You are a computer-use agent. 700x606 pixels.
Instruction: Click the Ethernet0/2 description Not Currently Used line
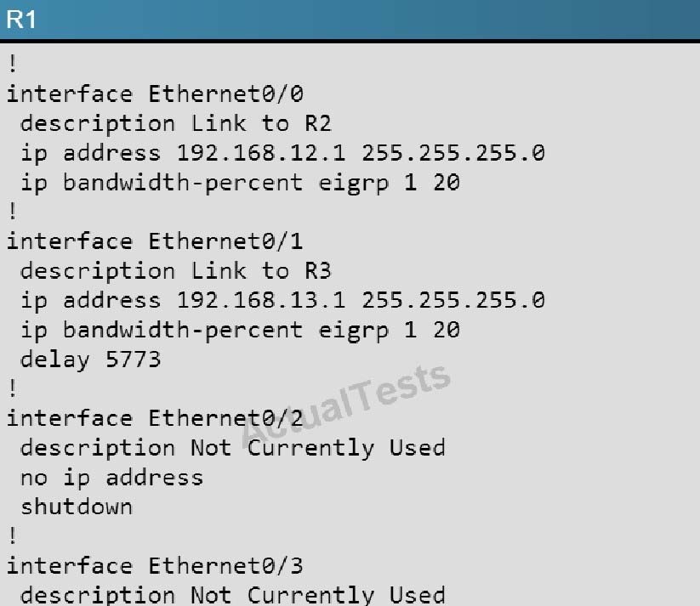(x=233, y=448)
